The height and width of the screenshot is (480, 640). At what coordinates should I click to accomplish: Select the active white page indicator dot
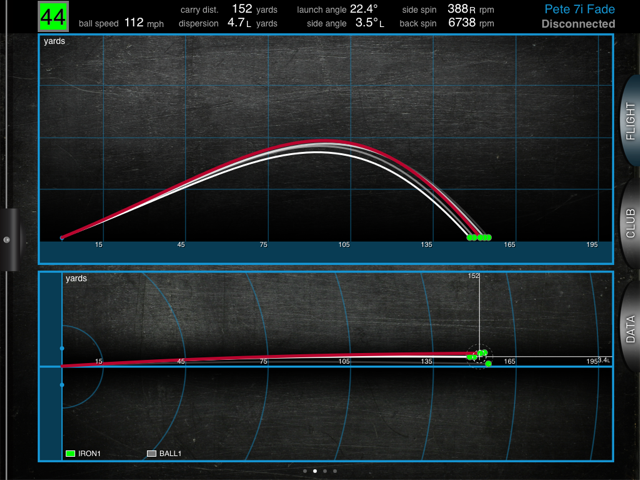[x=315, y=470]
